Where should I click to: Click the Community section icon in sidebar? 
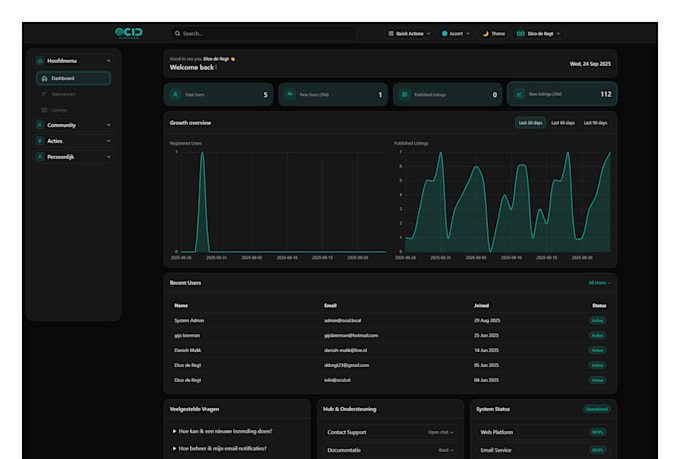40,125
